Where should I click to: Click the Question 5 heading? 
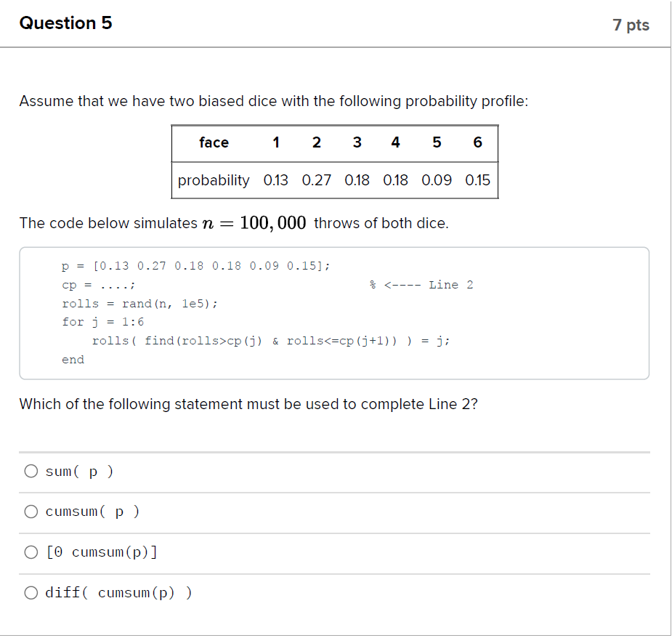click(66, 23)
